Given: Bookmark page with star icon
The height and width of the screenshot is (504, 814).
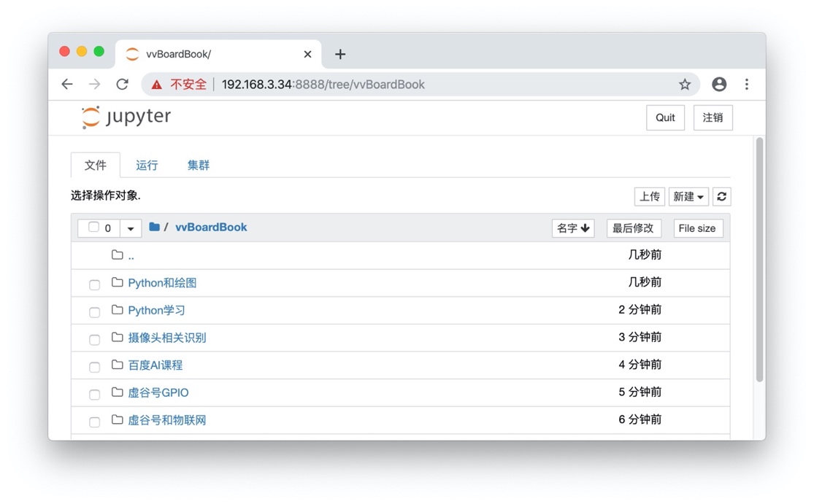Looking at the screenshot, I should (685, 84).
